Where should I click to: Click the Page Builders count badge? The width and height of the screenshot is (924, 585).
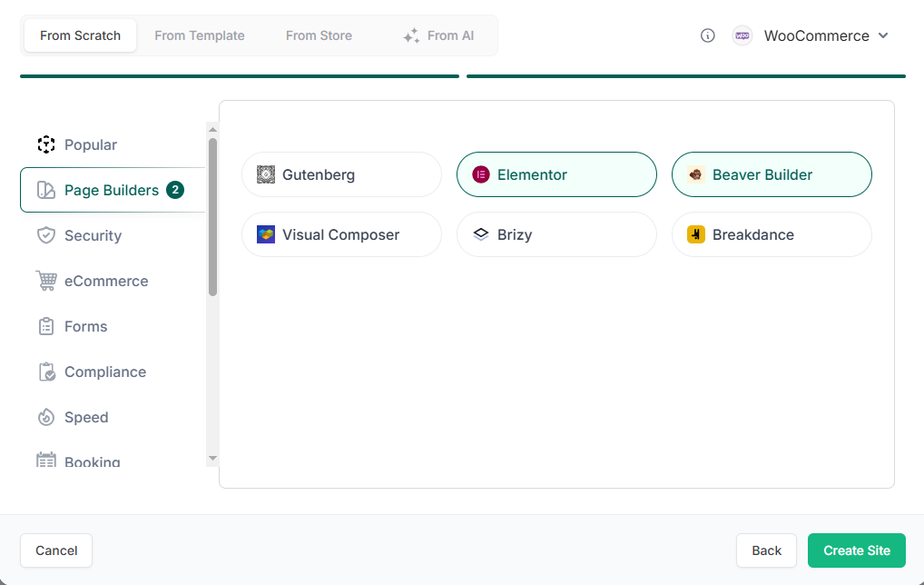175,190
